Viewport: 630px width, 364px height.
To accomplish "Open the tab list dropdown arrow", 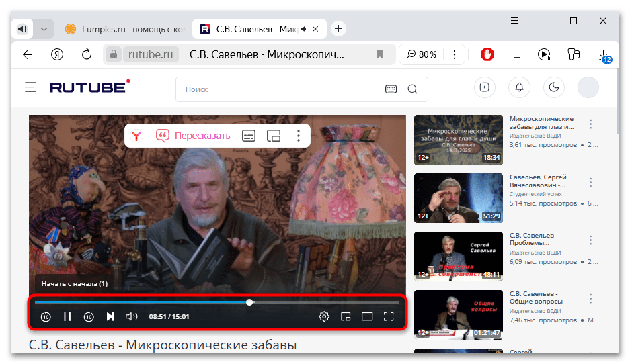I will coord(44,29).
